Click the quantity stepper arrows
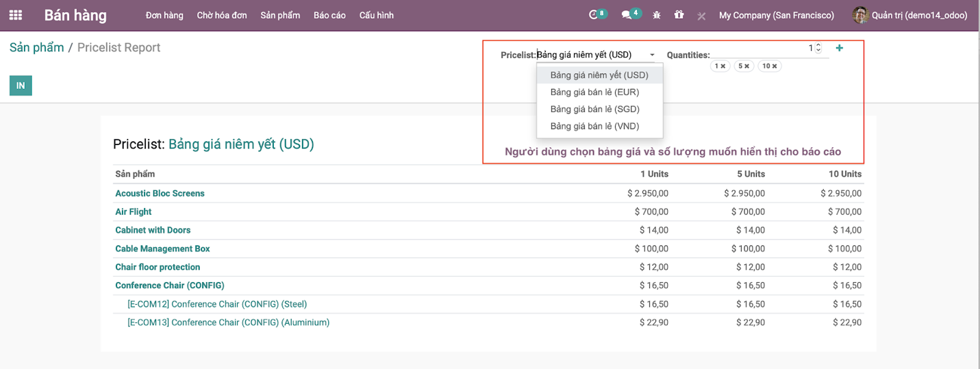Screen dimensions: 980x369 [x=818, y=48]
